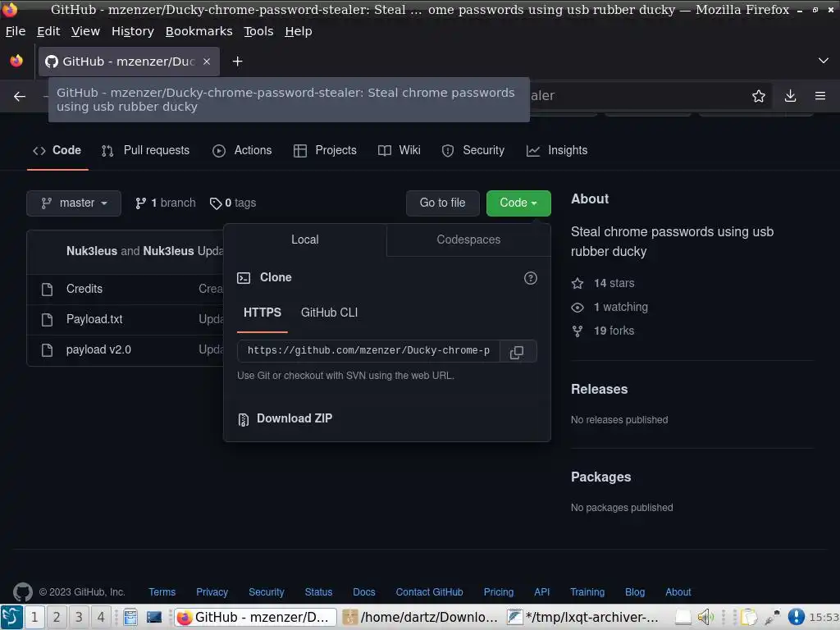Select the GitHub CLI clone tab
Screen dimensions: 840x630
coord(330,313)
